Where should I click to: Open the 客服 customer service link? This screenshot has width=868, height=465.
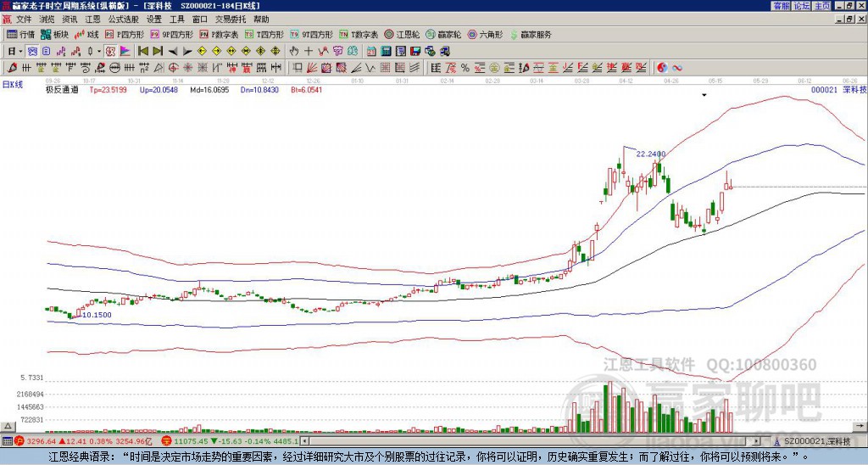click(781, 6)
